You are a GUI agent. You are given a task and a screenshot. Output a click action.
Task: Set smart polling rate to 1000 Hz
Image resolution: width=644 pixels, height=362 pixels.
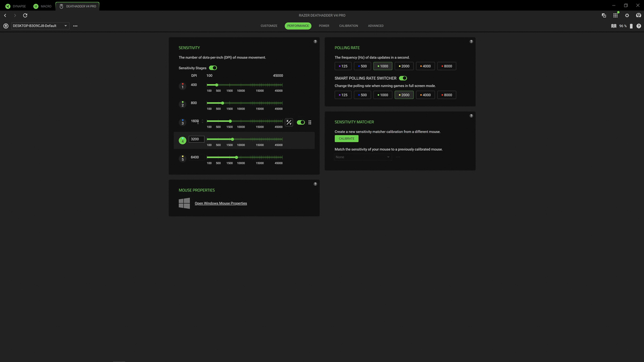[383, 95]
